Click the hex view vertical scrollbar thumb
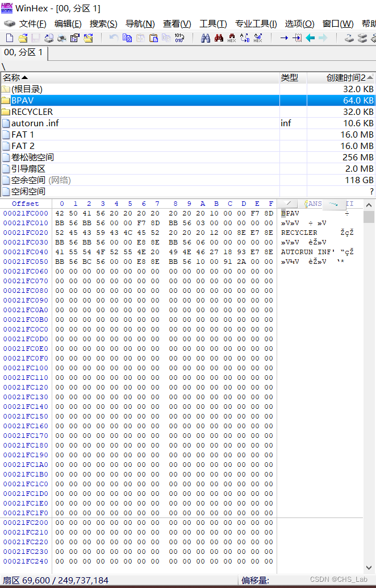 369,217
